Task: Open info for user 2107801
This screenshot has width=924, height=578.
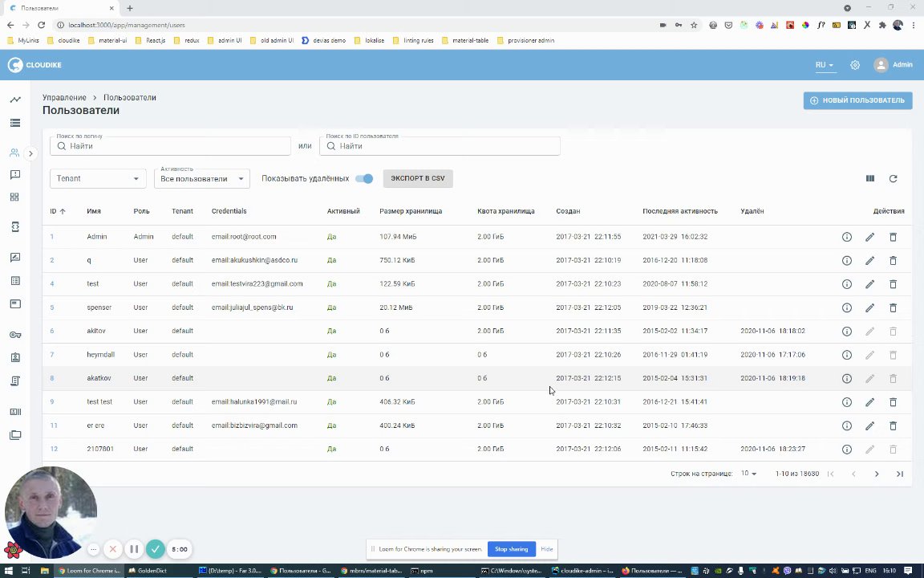Action: point(847,449)
